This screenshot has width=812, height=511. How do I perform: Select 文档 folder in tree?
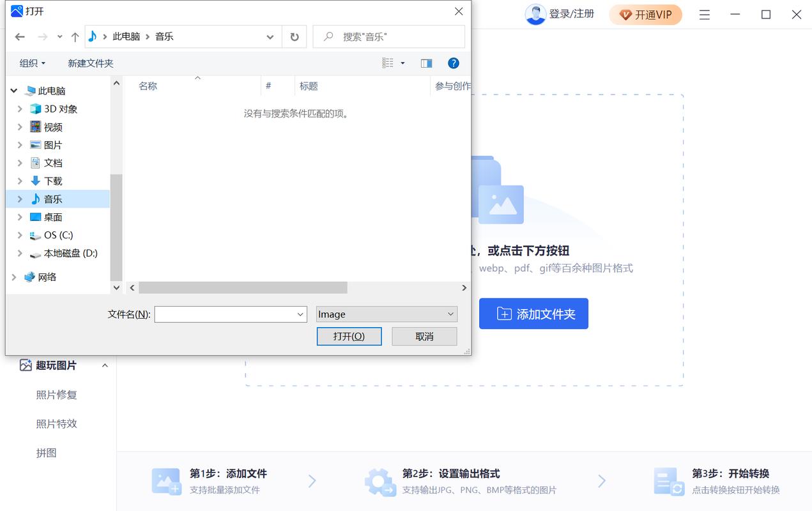[x=53, y=163]
